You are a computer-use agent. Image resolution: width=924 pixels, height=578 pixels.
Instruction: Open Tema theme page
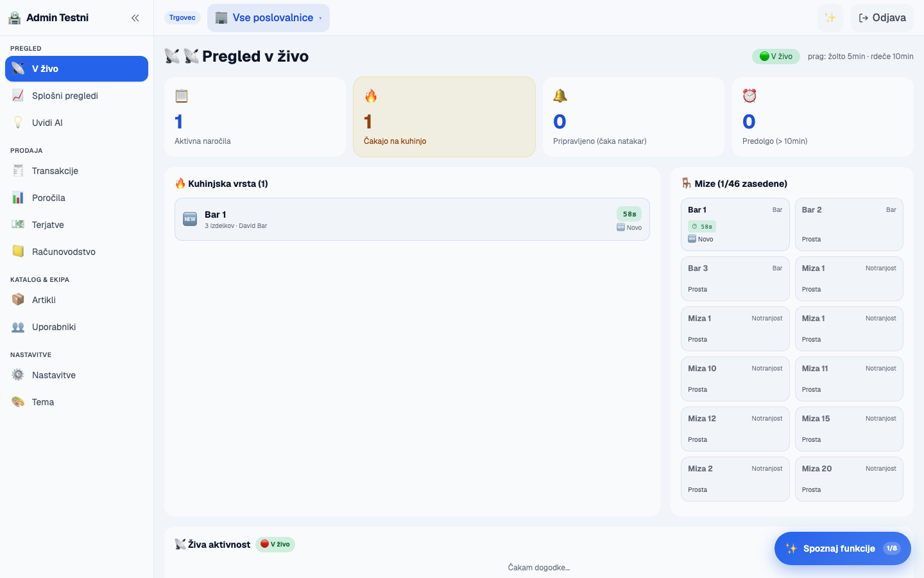76,402
